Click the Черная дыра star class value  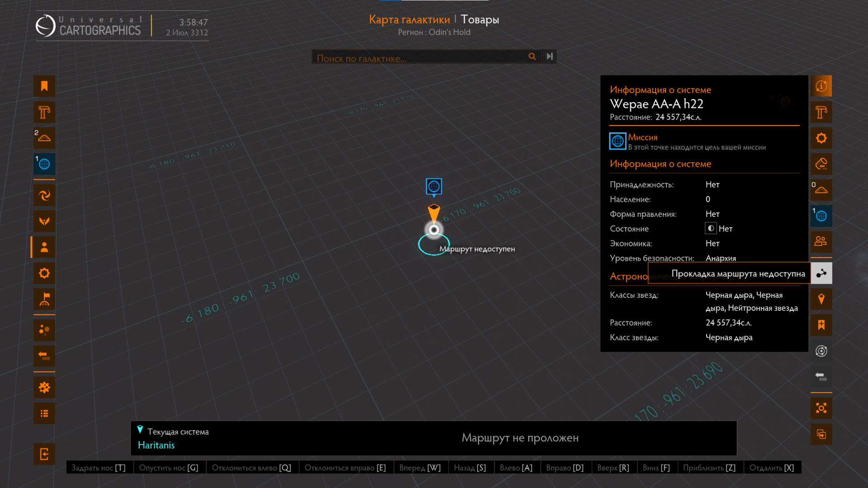(x=729, y=338)
